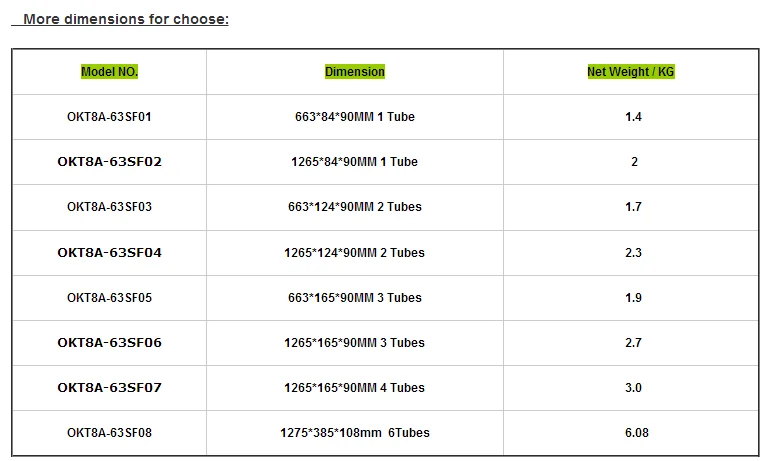Click dimension 1265*84*90MM 1 Tube
Image resolution: width=783 pixels, height=461 pixels.
tap(355, 162)
